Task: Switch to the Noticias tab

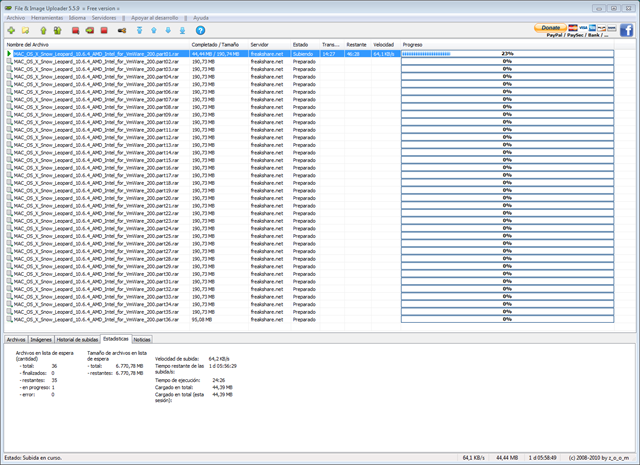Action: tap(142, 340)
